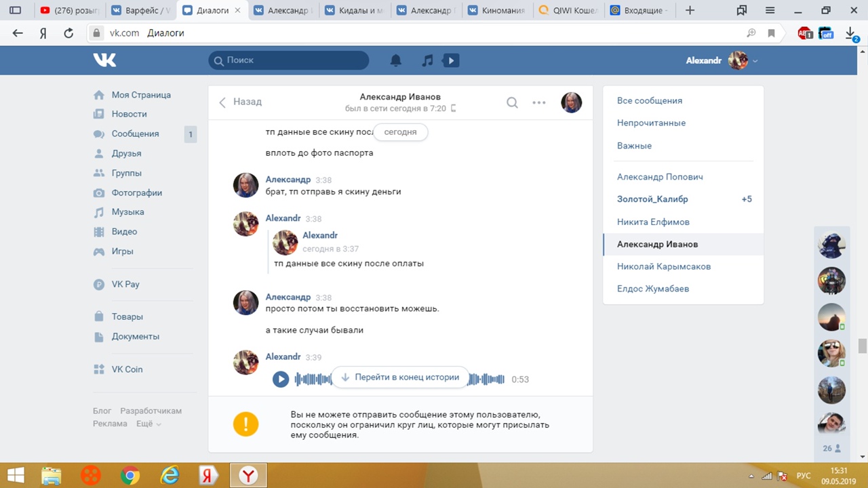Click the browser page reload icon

(68, 33)
